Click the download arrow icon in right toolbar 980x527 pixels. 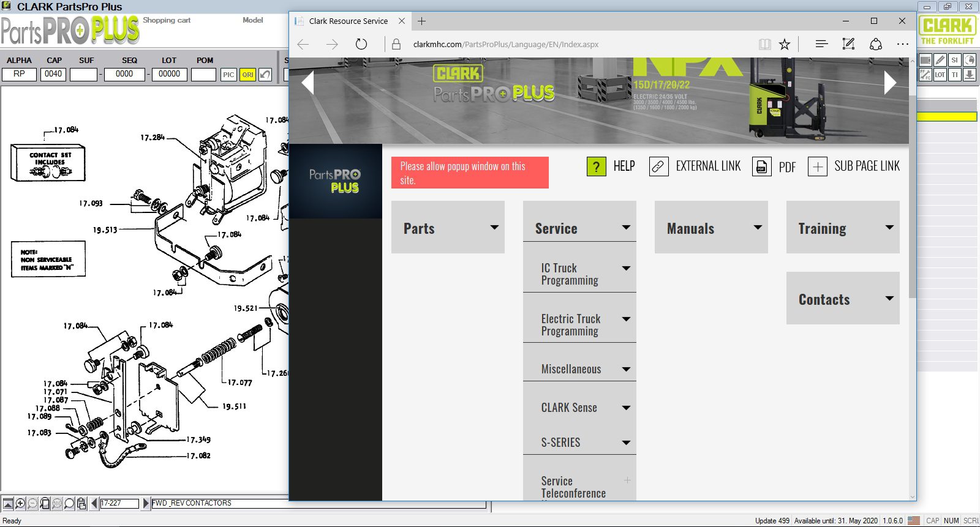point(969,75)
